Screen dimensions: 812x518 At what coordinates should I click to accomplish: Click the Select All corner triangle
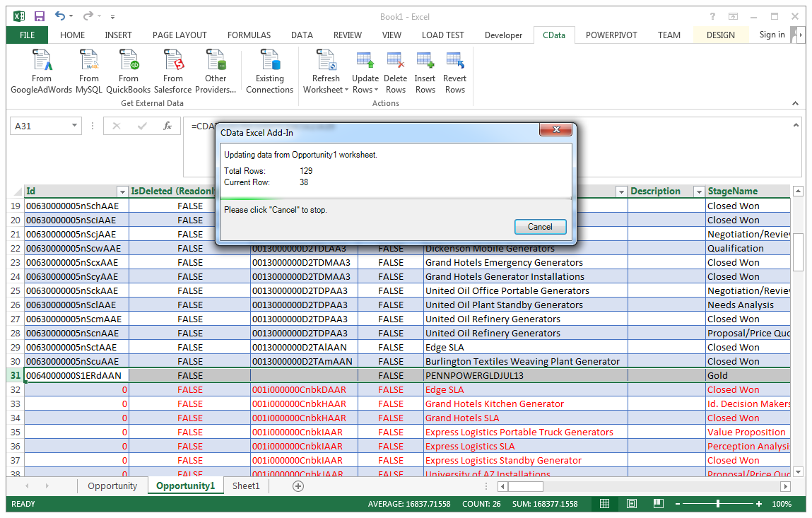(18, 192)
